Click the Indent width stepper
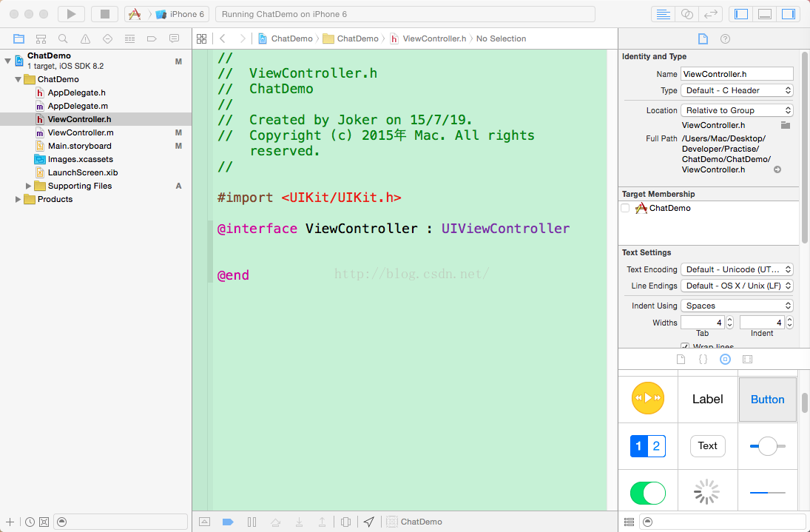This screenshot has width=810, height=532. tap(789, 323)
